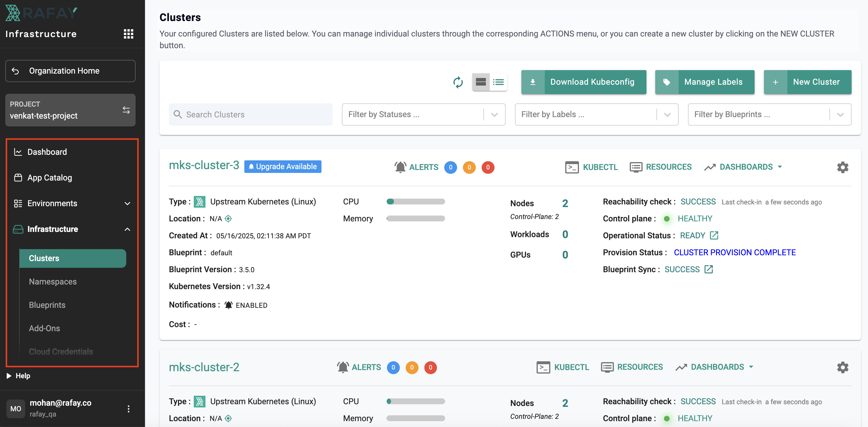Open Blueprints in sidebar

tap(47, 305)
